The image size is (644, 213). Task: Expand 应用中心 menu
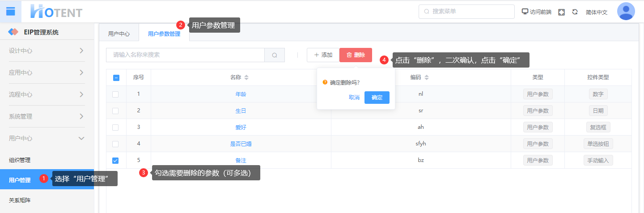(47, 72)
